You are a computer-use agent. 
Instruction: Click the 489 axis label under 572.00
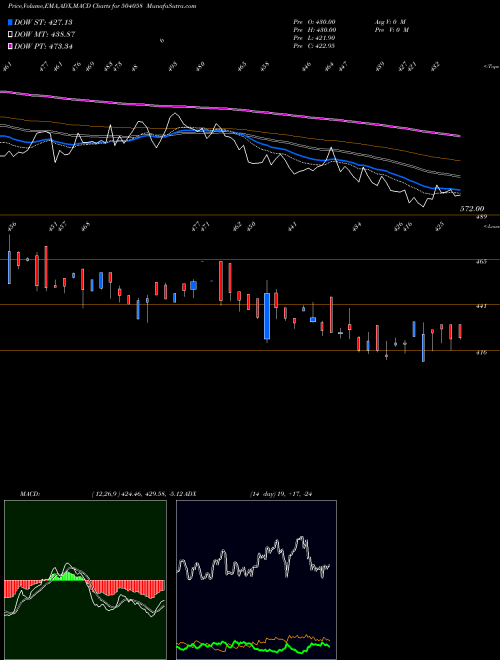point(481,217)
